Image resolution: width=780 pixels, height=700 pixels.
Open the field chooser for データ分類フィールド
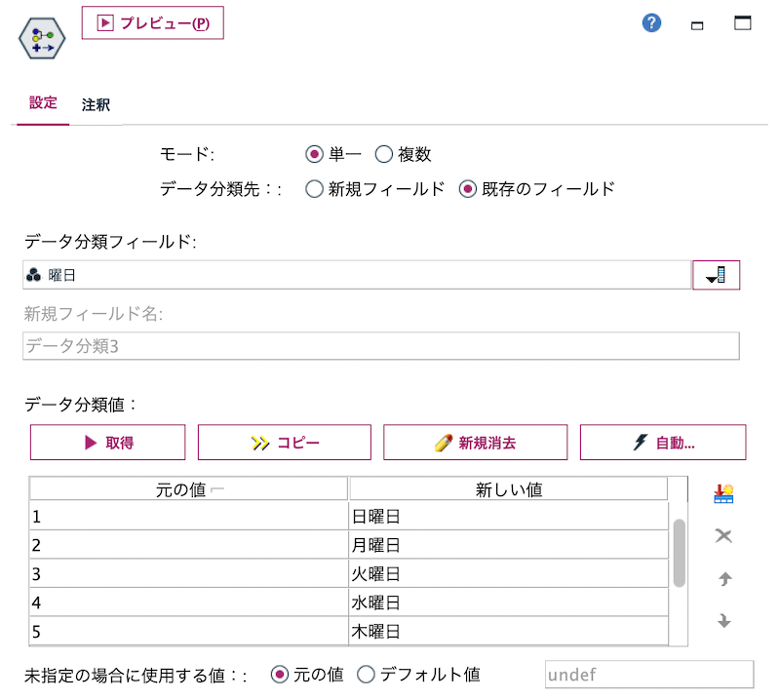[717, 275]
